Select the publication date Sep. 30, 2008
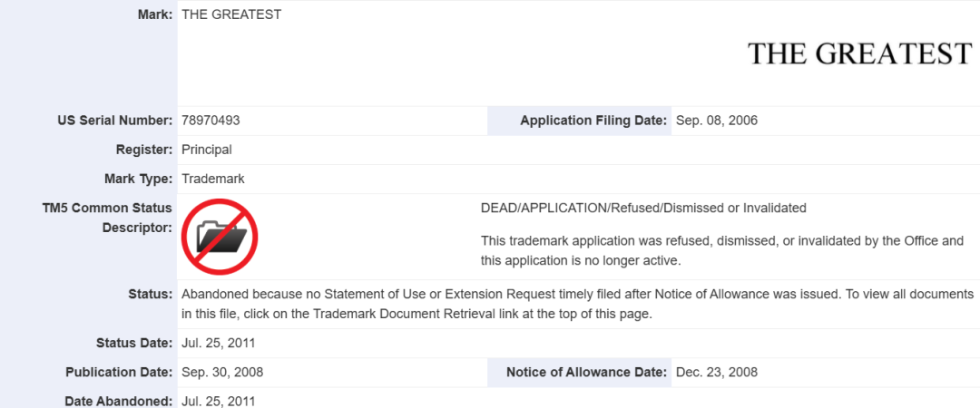 click(222, 372)
